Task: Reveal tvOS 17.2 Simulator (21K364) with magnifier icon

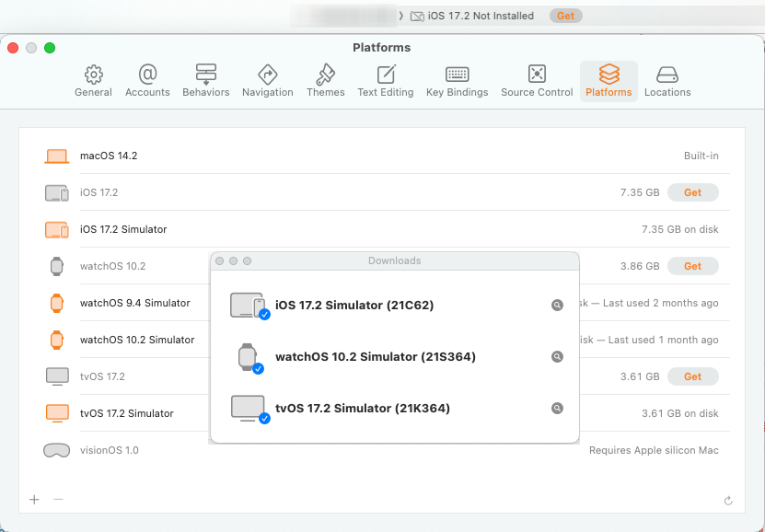Action: (557, 408)
